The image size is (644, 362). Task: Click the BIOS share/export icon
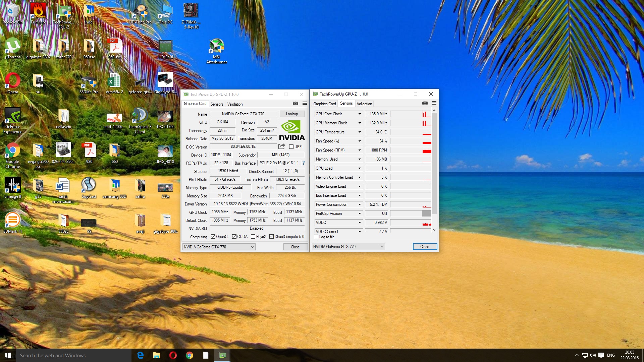(281, 146)
